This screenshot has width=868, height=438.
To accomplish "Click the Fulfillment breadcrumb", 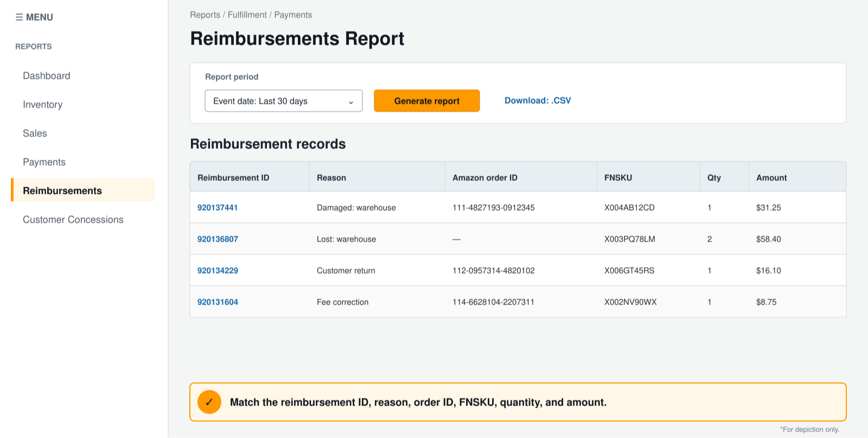I will [247, 15].
